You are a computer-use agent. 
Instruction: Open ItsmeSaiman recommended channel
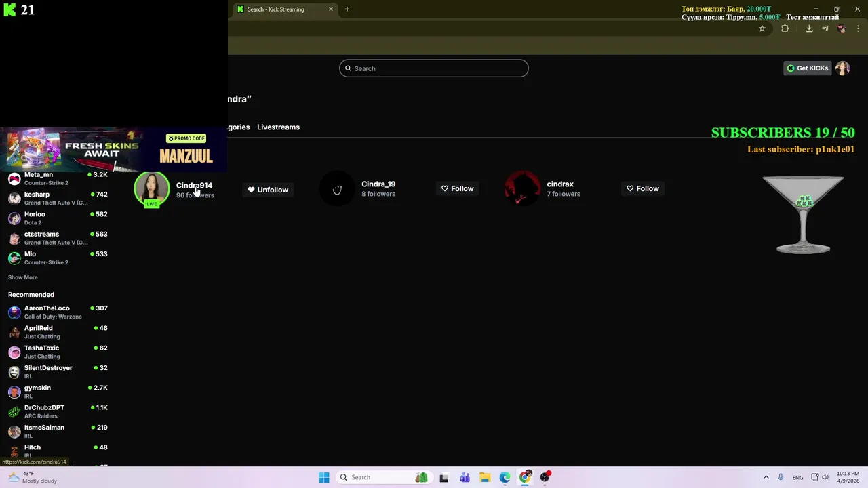(58, 432)
